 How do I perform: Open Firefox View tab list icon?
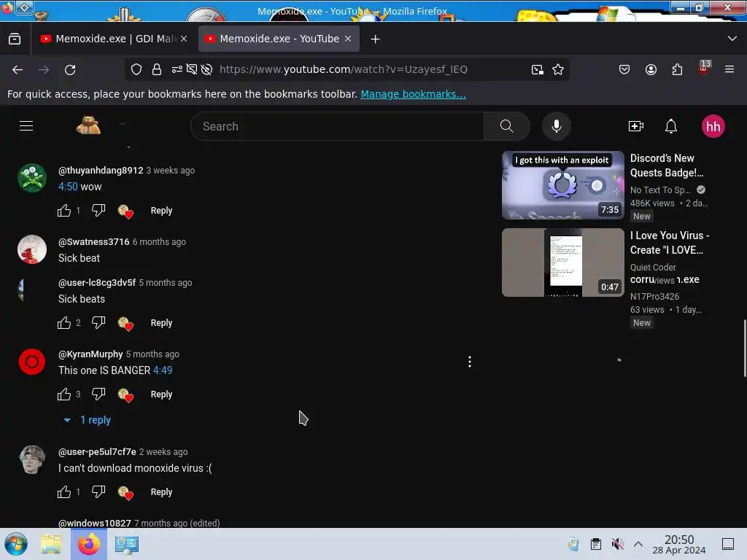click(x=15, y=39)
